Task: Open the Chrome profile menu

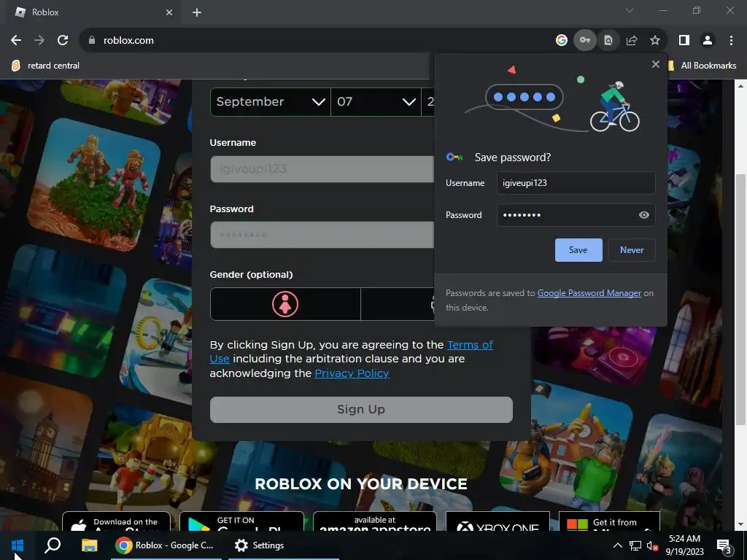Action: pos(708,41)
